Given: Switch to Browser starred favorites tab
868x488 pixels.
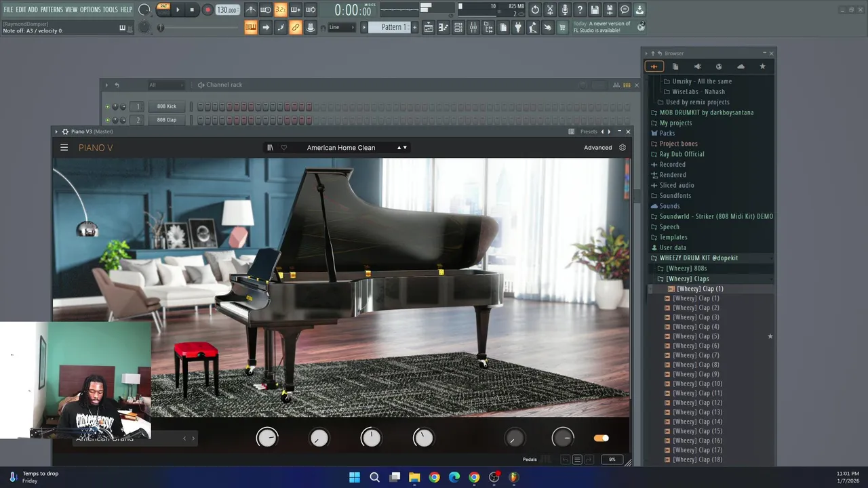Looking at the screenshot, I should 762,66.
